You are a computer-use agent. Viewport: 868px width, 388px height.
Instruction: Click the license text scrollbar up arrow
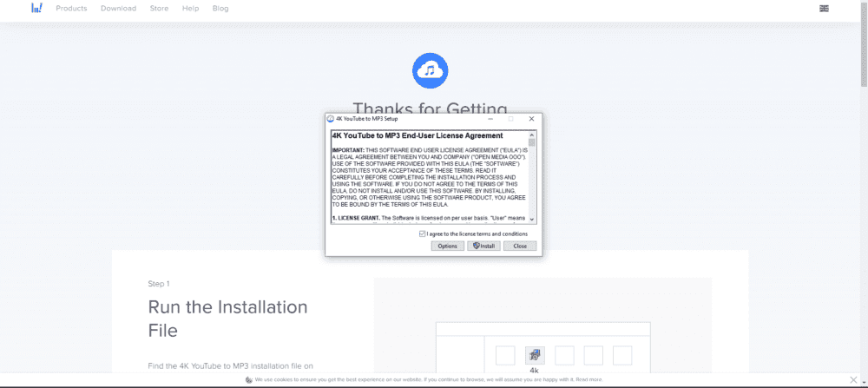coord(532,135)
